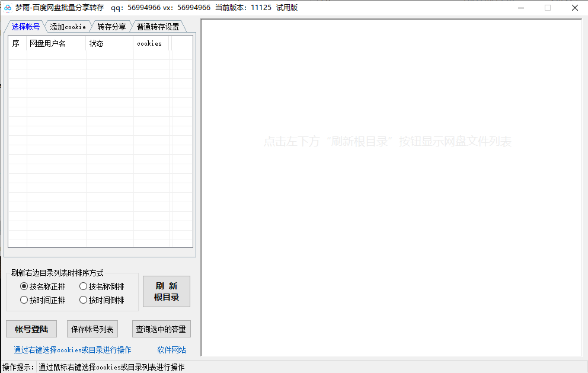The image size is (588, 373).
Task: Choose the 按名称倒排 sort option
Action: point(84,286)
